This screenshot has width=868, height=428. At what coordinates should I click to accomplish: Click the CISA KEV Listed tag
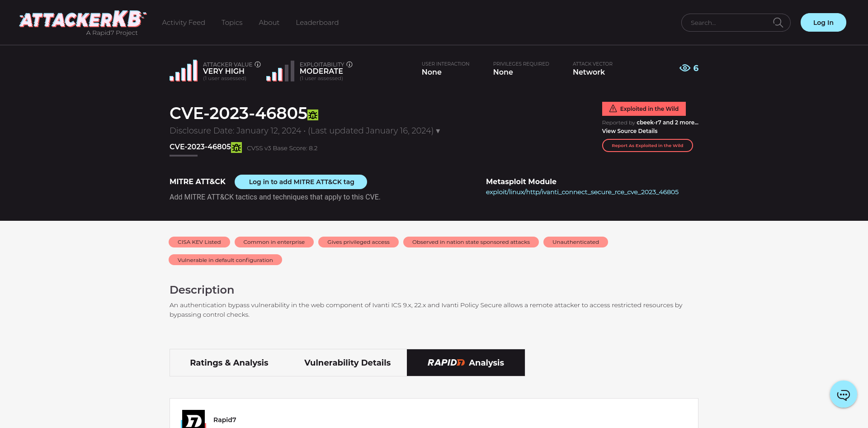[199, 242]
